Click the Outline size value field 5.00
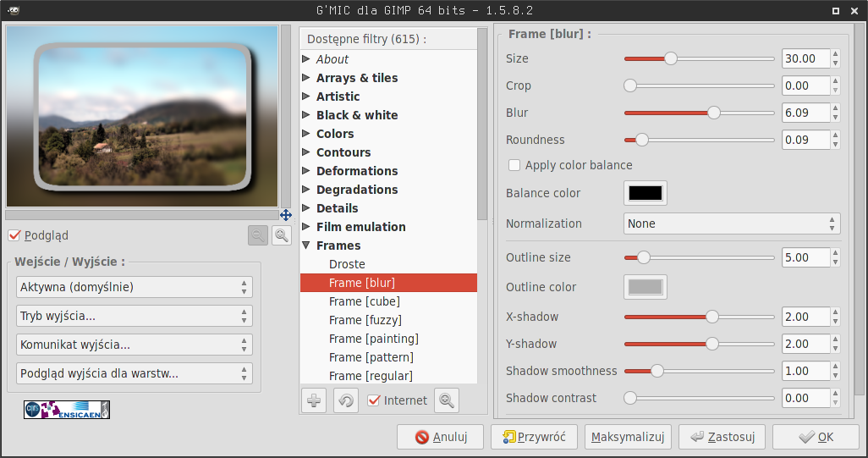The width and height of the screenshot is (868, 458). tap(806, 257)
